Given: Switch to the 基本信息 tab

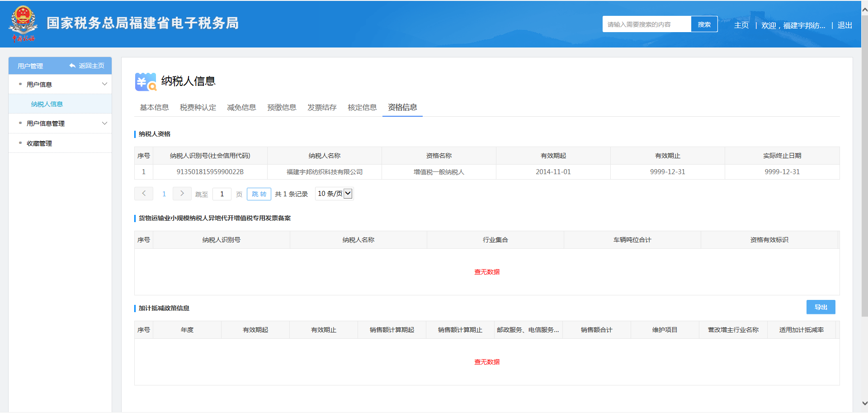Looking at the screenshot, I should coord(154,107).
